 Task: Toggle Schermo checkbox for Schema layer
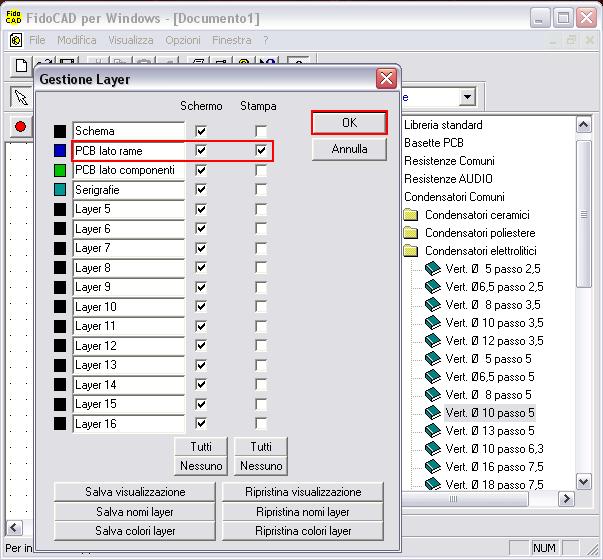(x=201, y=131)
